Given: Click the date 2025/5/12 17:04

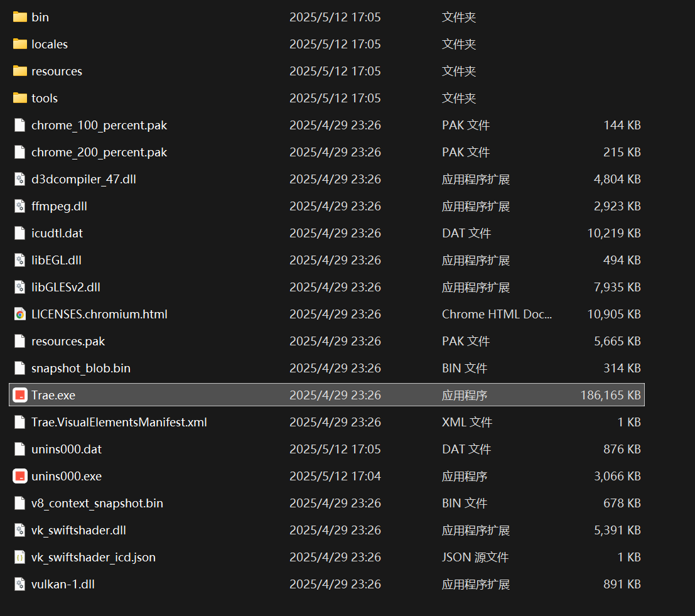Looking at the screenshot, I should [335, 476].
